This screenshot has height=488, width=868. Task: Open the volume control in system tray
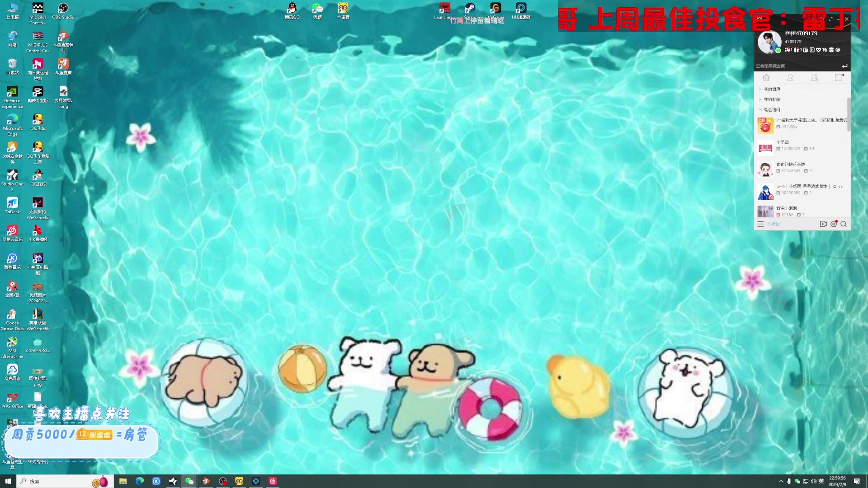813,481
